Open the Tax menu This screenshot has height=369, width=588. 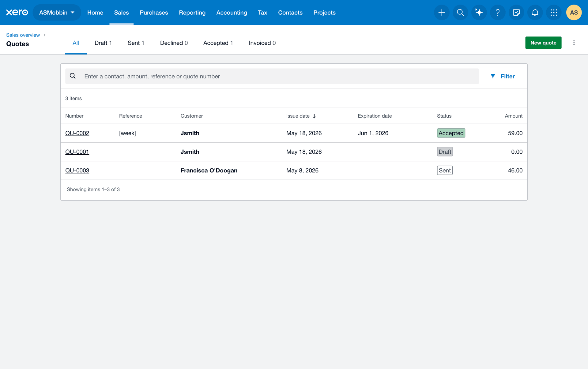point(262,13)
